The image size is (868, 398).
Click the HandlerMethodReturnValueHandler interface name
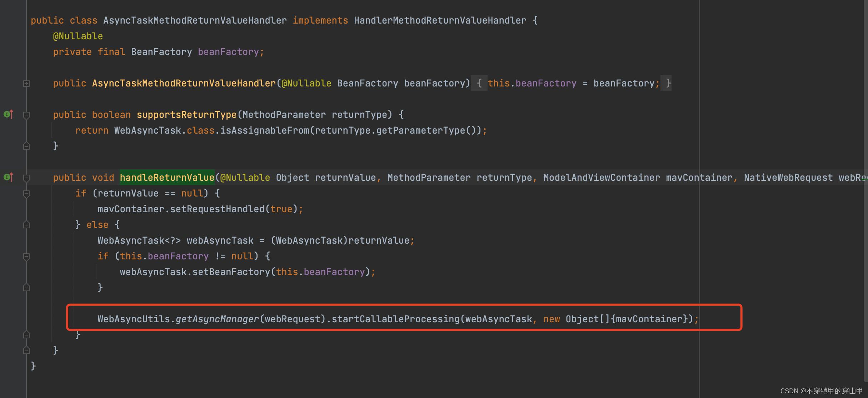point(440,20)
